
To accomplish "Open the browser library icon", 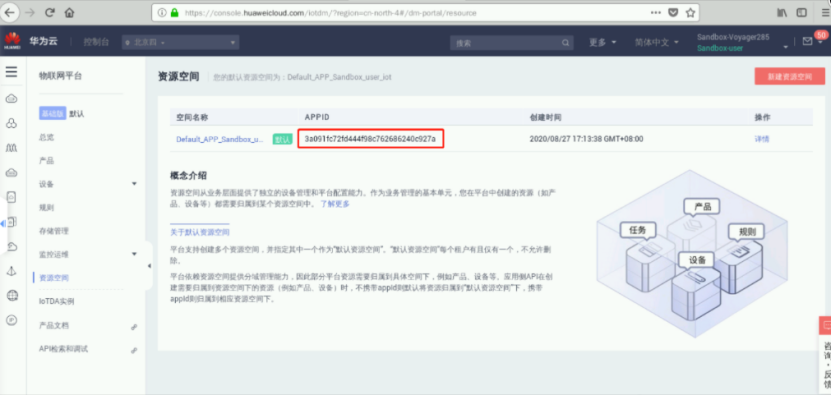I will click(x=782, y=13).
